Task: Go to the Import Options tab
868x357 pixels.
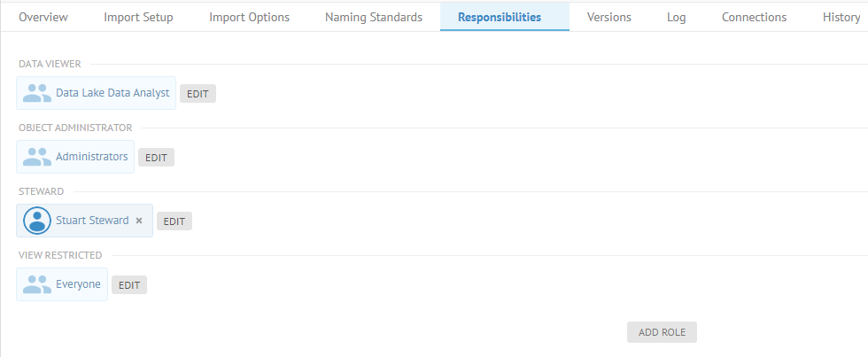Action: coord(249,17)
